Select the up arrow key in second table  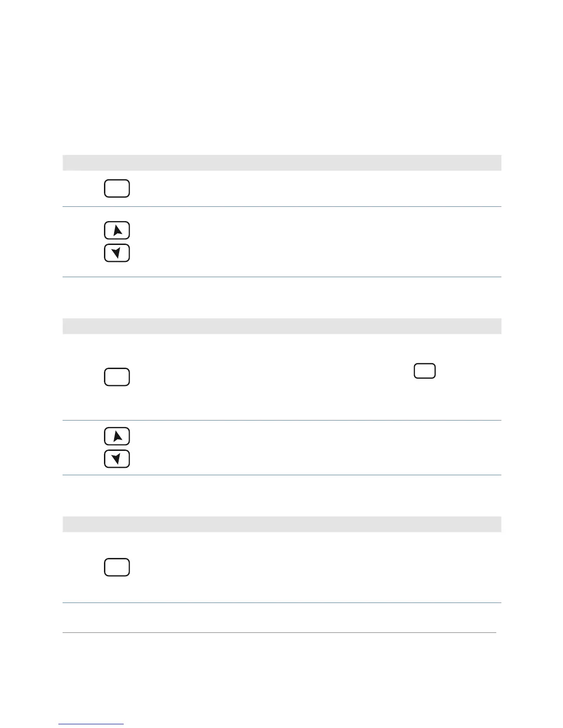coord(117,436)
